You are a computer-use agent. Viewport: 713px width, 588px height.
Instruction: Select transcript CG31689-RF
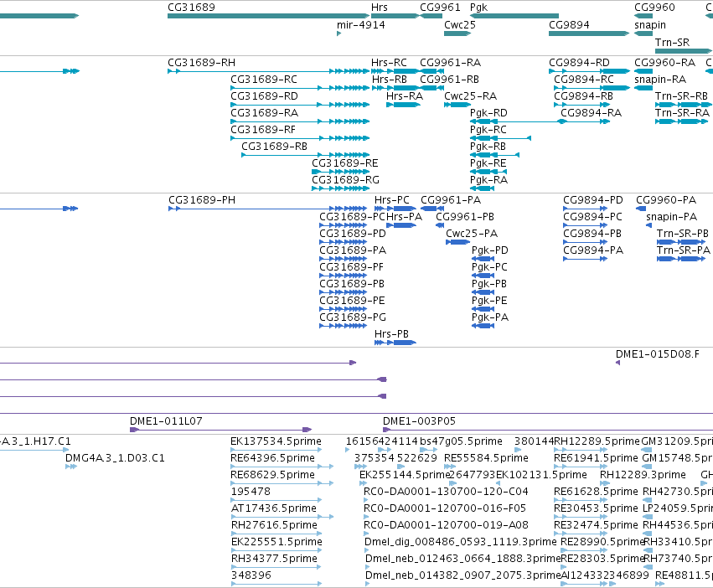[300, 138]
